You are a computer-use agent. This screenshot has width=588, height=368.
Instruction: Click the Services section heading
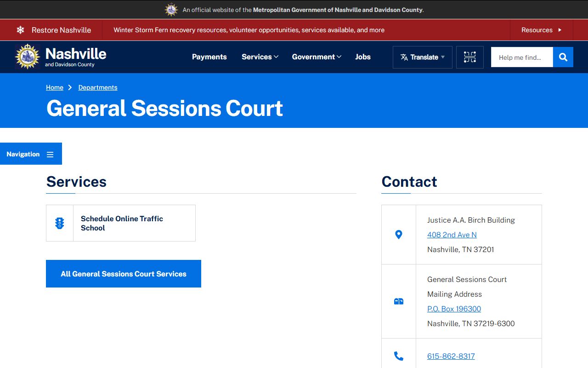[x=76, y=182]
